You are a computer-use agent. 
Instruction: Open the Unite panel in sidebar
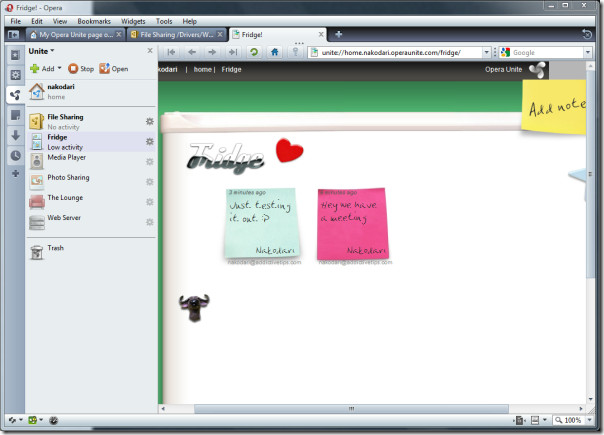click(x=14, y=95)
